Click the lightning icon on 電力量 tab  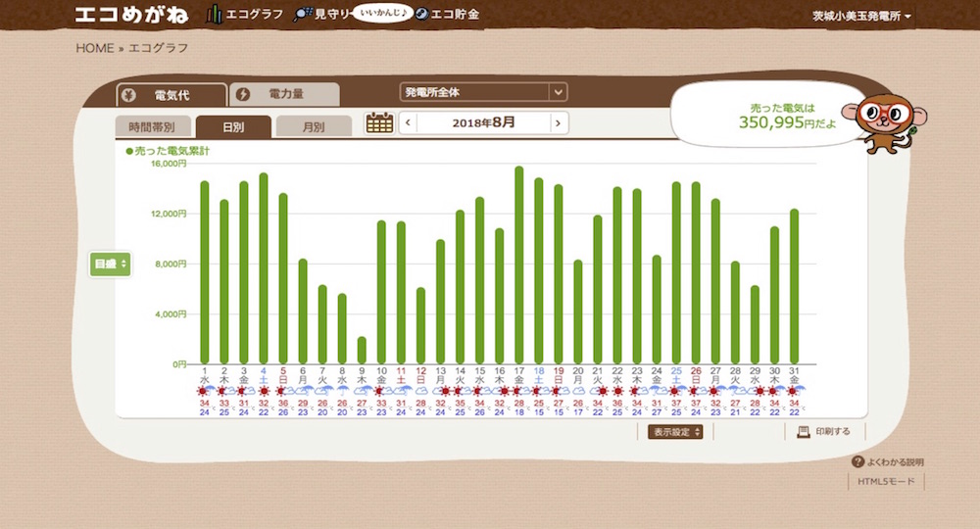[243, 94]
